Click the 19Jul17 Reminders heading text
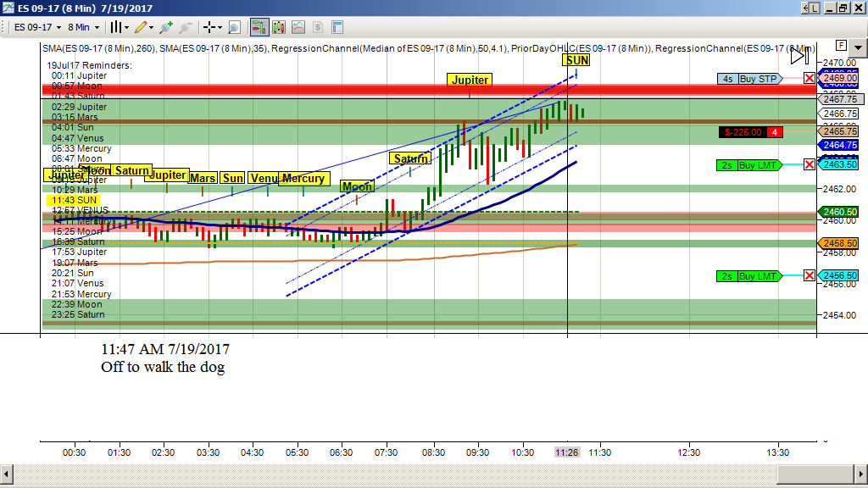 [89, 65]
